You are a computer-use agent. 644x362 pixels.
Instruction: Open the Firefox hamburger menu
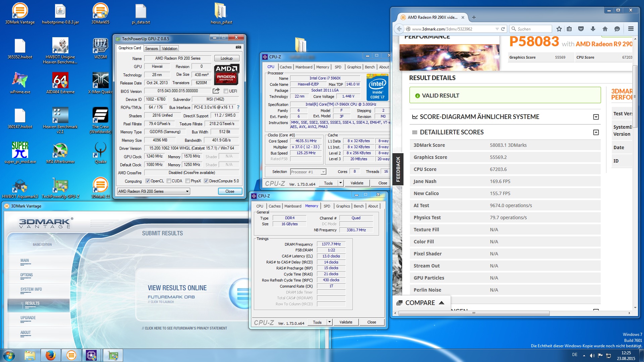631,29
